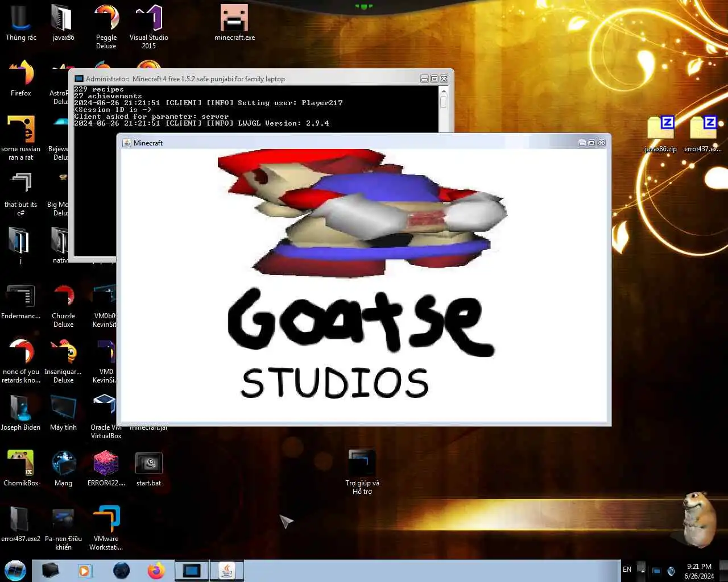Click the dark globe taskbar icon
728x582 pixels.
(121, 570)
